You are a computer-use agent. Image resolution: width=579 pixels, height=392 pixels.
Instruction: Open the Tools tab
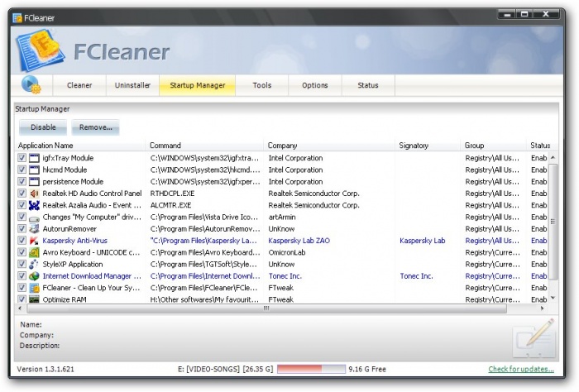(262, 85)
